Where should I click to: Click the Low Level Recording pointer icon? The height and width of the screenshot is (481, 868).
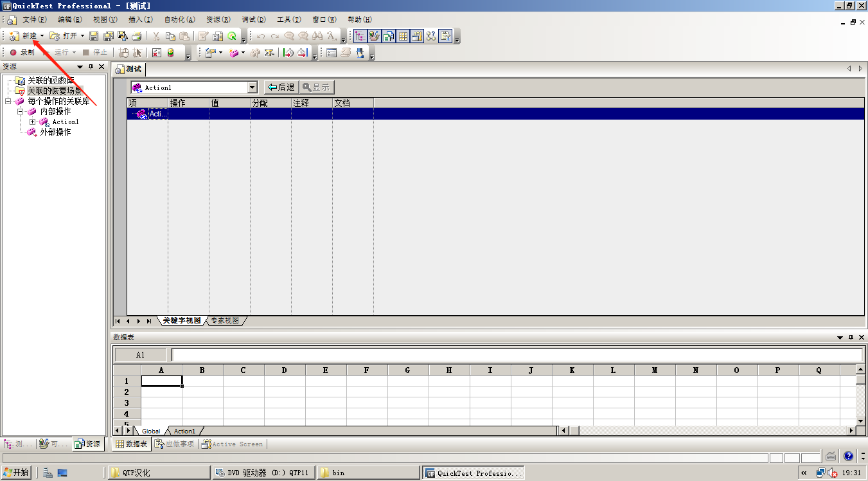[x=137, y=53]
